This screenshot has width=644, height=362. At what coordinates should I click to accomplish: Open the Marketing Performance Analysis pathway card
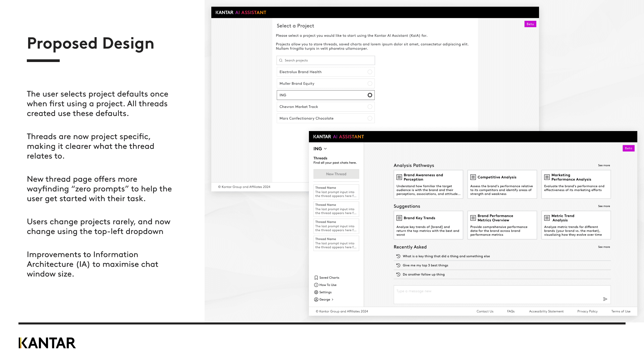576,184
